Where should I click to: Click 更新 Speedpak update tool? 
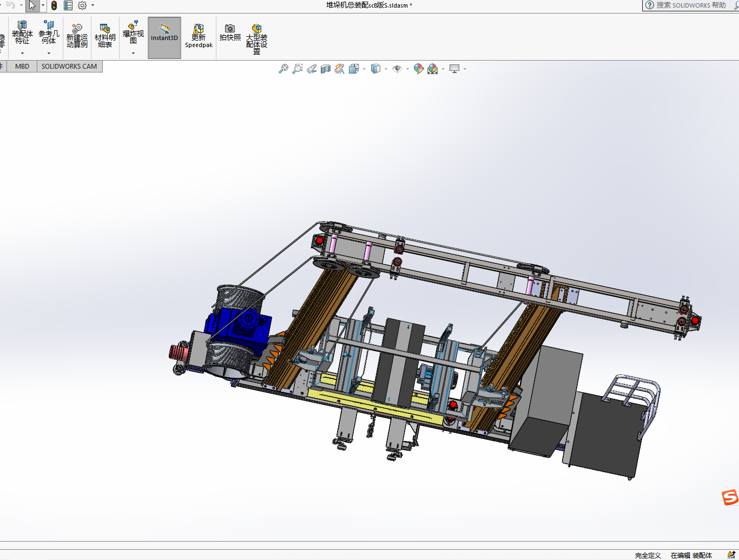click(x=199, y=36)
